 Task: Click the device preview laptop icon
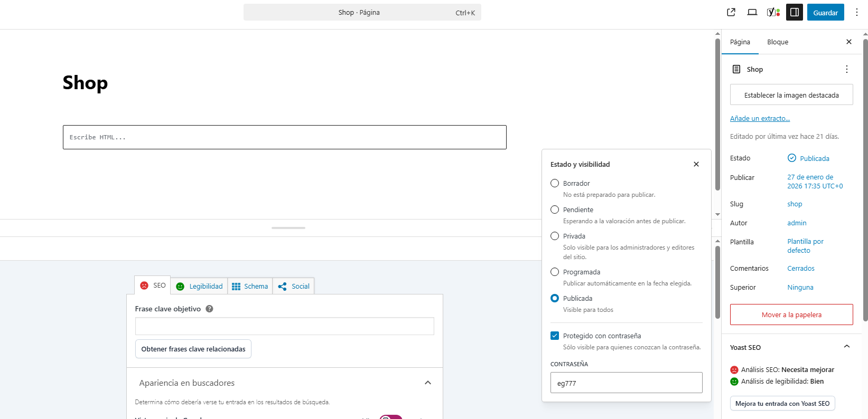pyautogui.click(x=752, y=12)
